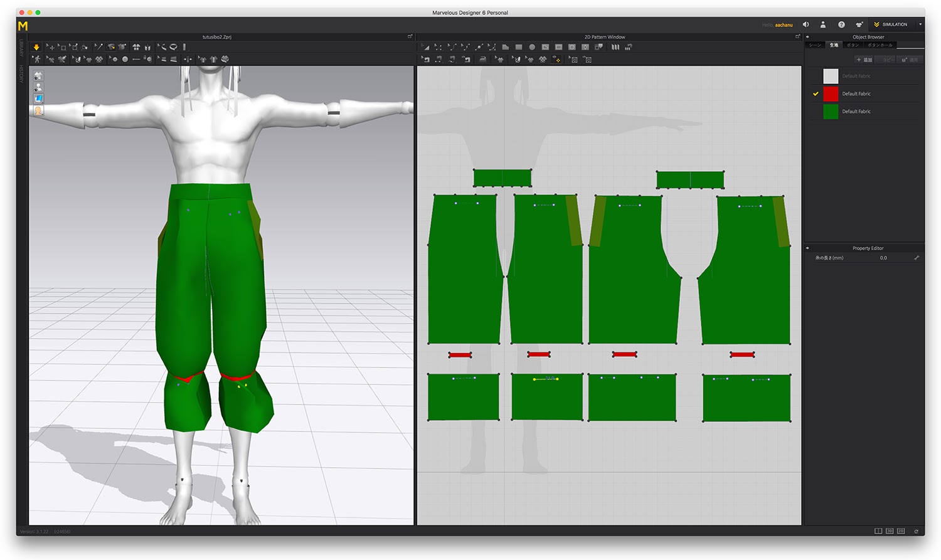This screenshot has width=941, height=560.
Task: Click the steam iron icon in 2D toolbar
Action: pos(482,60)
